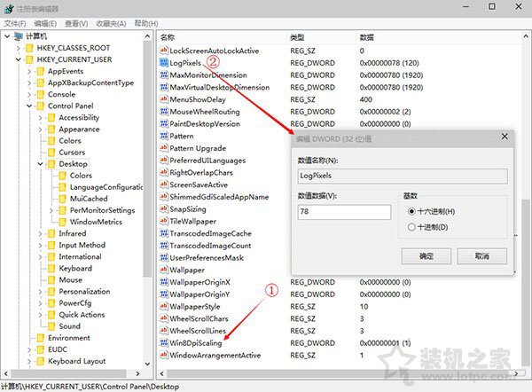Click the OK (确定) button in dialog
This screenshot has width=532, height=392.
426,256
